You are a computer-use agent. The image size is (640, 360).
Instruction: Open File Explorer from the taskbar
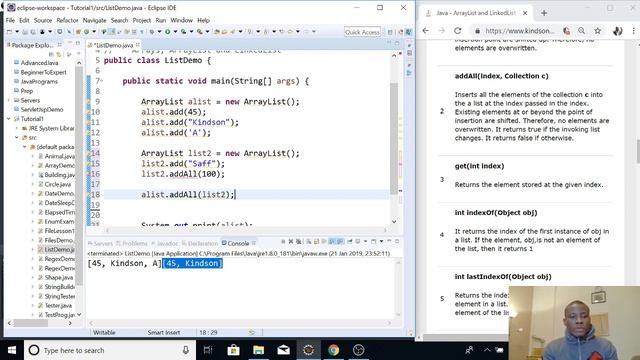point(258,350)
